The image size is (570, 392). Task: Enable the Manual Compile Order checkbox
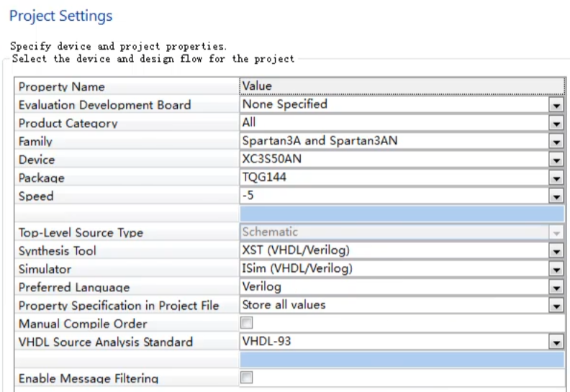[x=247, y=324]
